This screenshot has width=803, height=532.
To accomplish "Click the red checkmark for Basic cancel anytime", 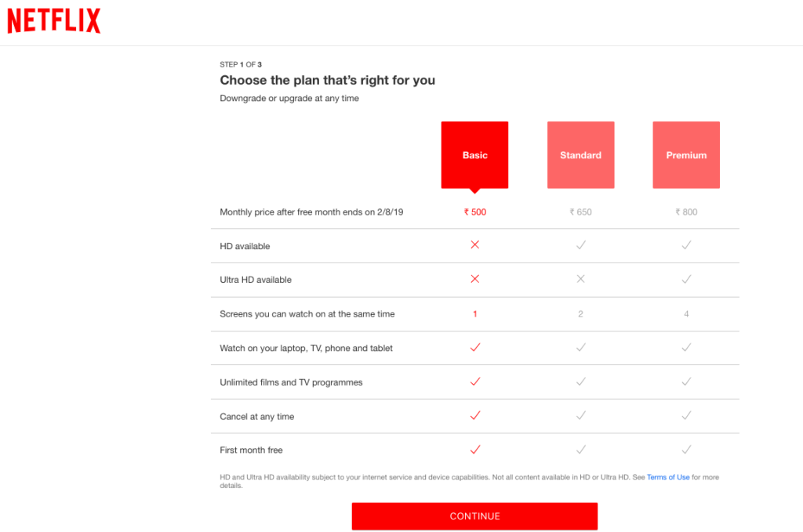I will [x=474, y=416].
